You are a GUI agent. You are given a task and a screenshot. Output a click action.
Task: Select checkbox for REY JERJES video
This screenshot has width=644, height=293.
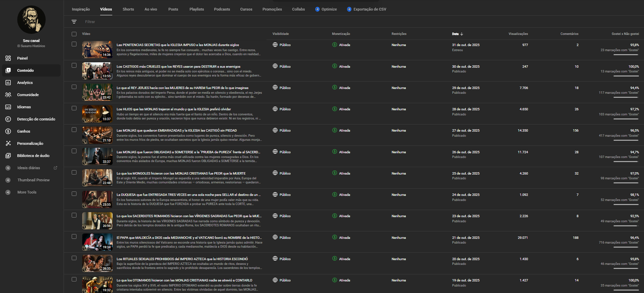tap(74, 87)
